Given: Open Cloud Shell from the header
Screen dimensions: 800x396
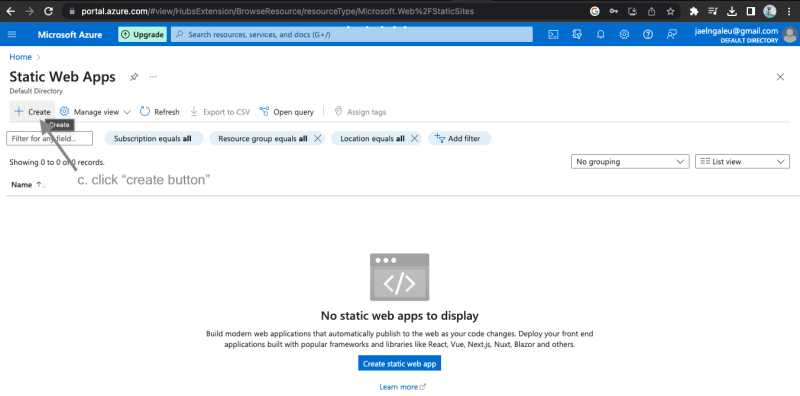Looking at the screenshot, I should 553,35.
